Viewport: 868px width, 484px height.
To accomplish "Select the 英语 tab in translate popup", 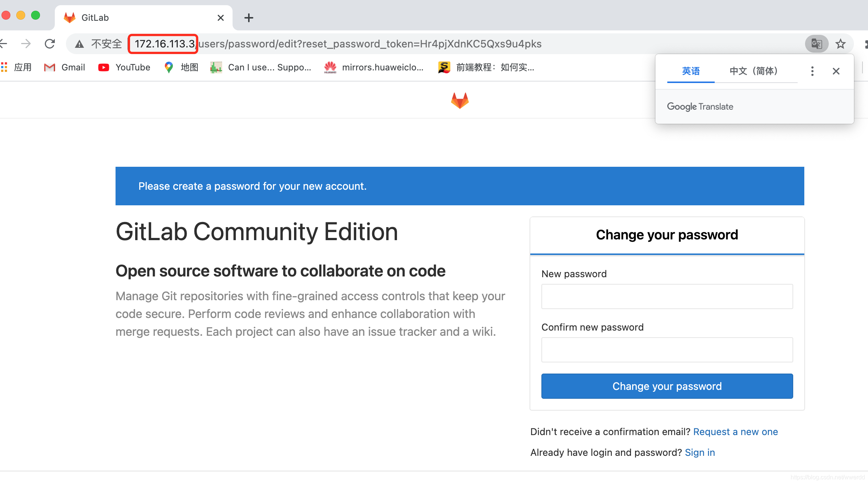I will pyautogui.click(x=691, y=71).
